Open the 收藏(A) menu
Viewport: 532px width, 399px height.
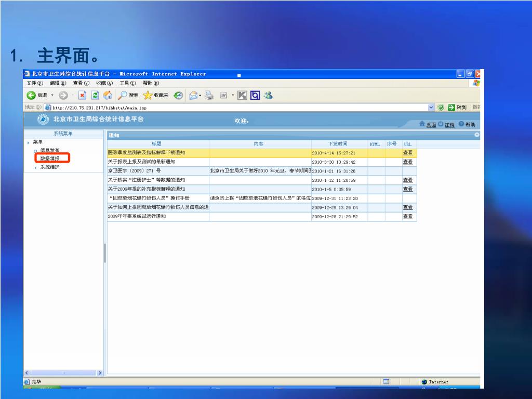tap(104, 83)
